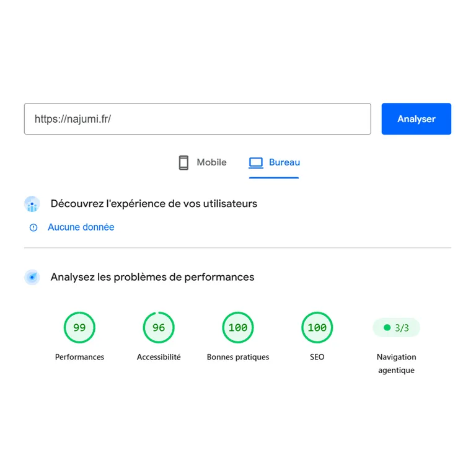
Task: Click the Navigation agentique label
Action: (x=396, y=364)
